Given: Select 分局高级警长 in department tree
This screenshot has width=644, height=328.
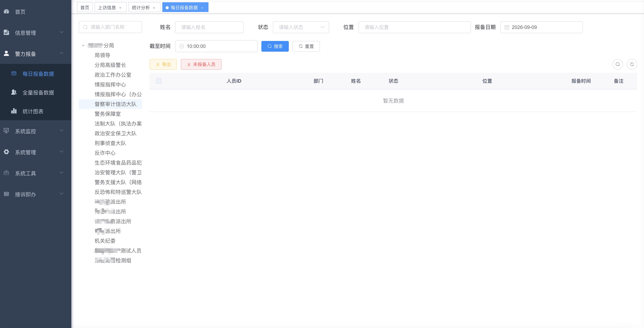Looking at the screenshot, I should [110, 65].
